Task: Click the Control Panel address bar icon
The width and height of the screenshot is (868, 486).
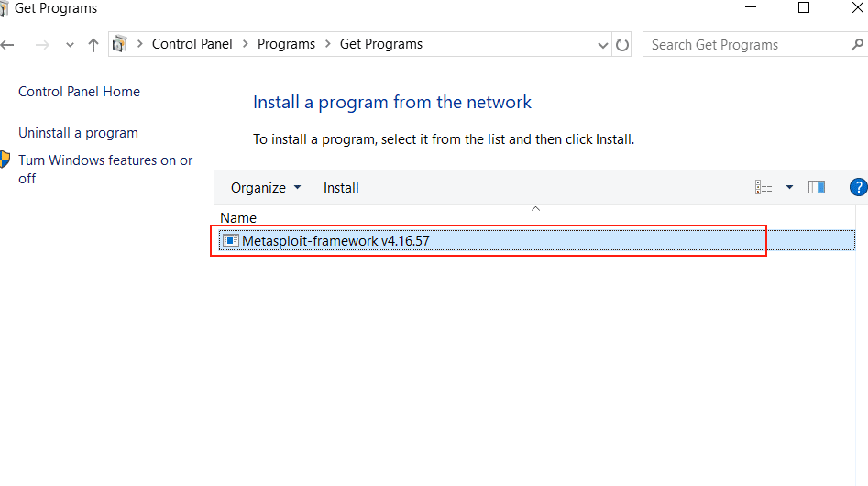Action: 120,44
